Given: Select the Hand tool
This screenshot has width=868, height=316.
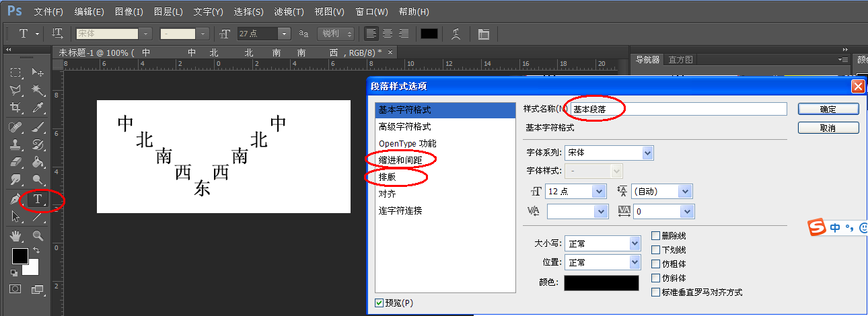Looking at the screenshot, I should pos(16,236).
